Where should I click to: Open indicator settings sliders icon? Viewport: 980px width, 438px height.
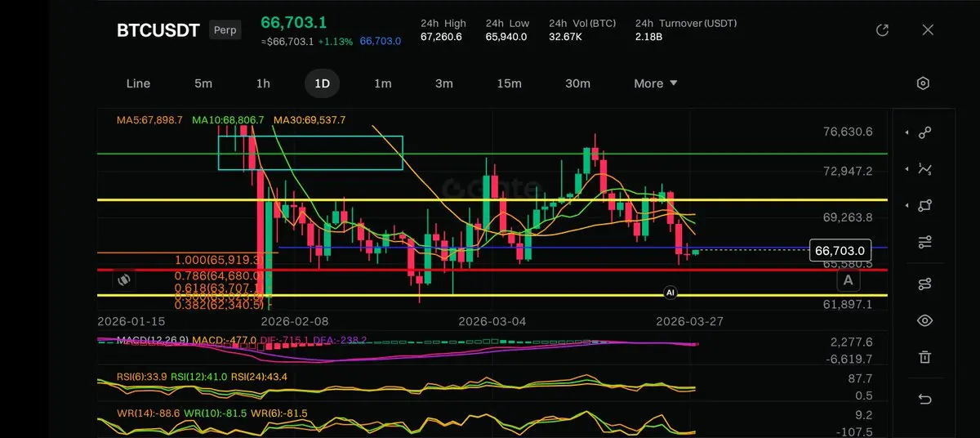pyautogui.click(x=924, y=243)
